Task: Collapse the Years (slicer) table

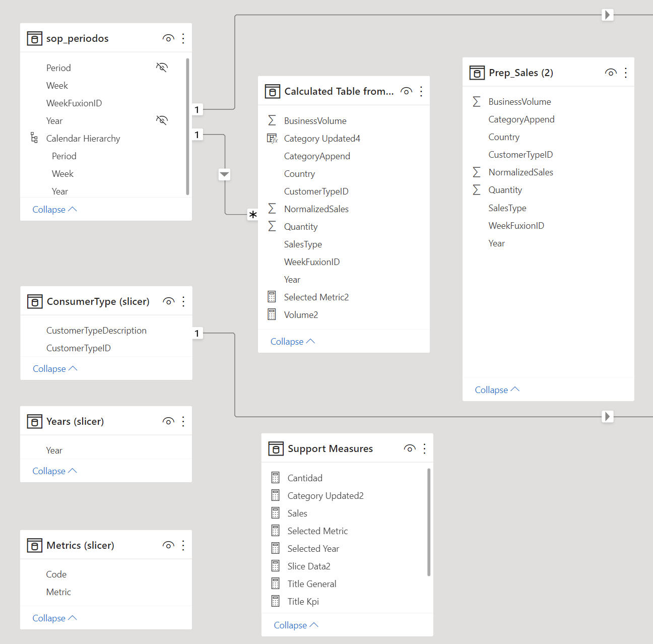Action: pos(54,471)
